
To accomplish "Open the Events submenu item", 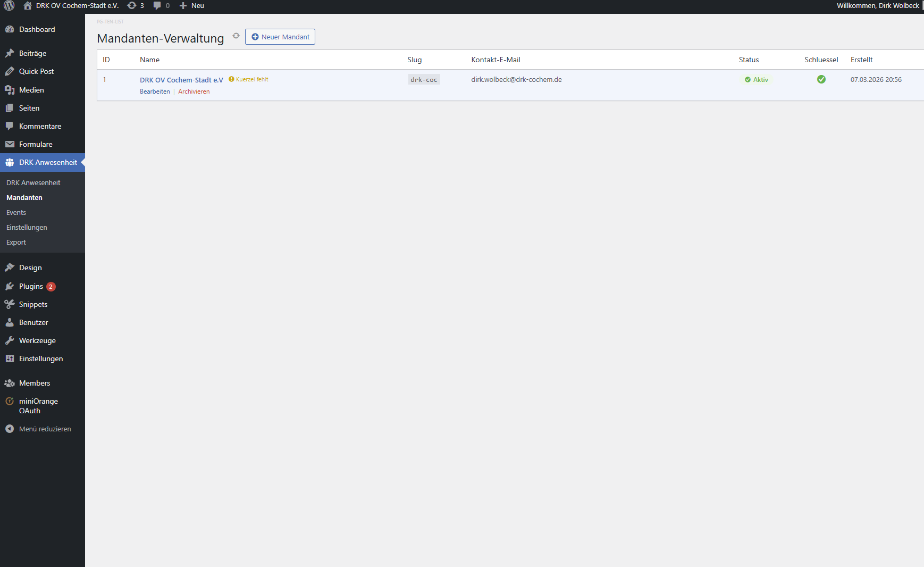I will (x=16, y=212).
